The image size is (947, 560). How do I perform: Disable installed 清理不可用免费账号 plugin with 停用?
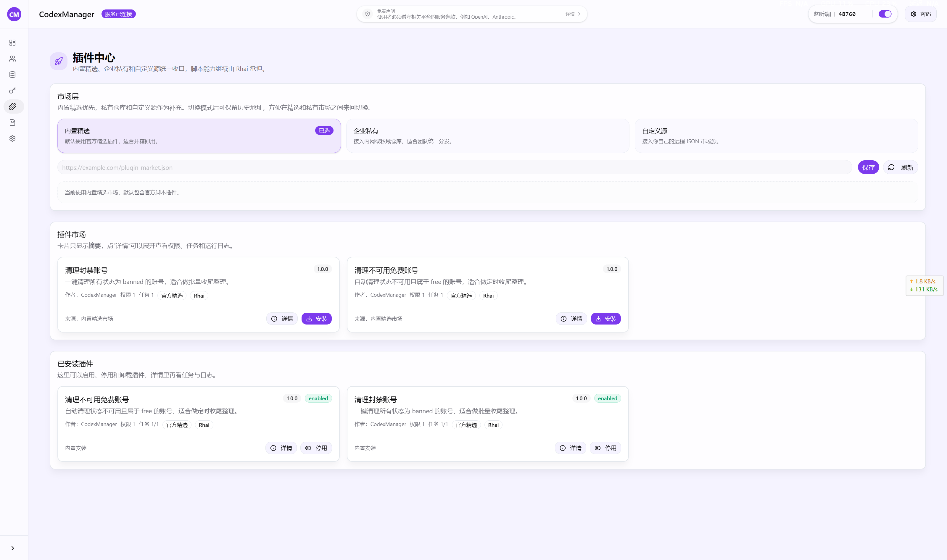[x=316, y=448]
